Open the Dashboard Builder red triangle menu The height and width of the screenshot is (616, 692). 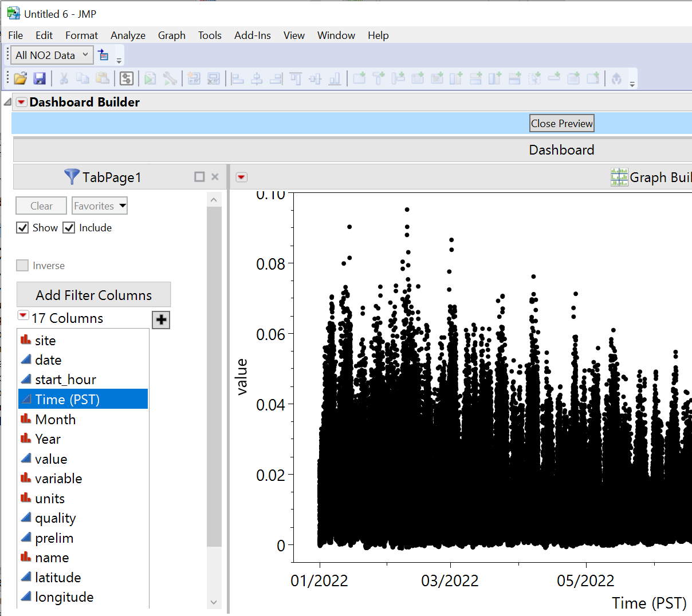21,102
